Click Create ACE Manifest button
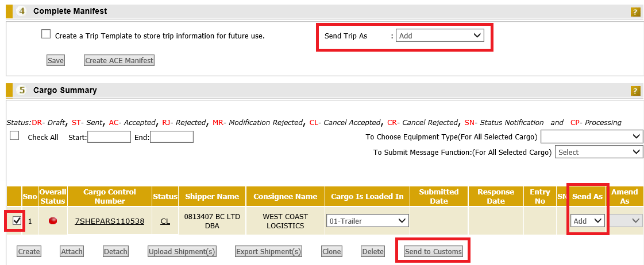 [x=119, y=61]
